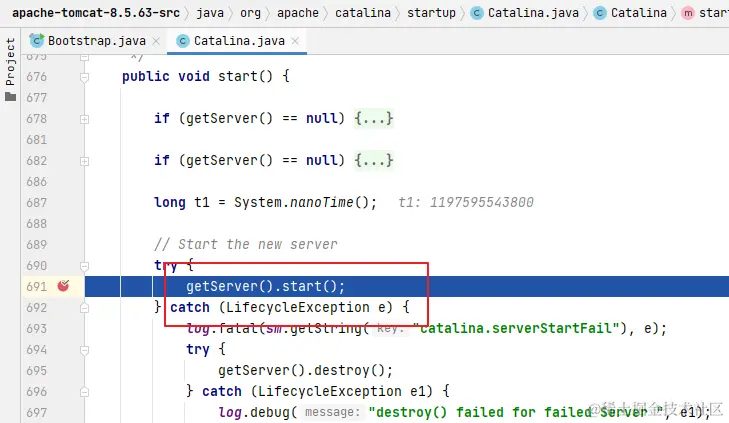Close the Catalina.java tab

point(295,41)
